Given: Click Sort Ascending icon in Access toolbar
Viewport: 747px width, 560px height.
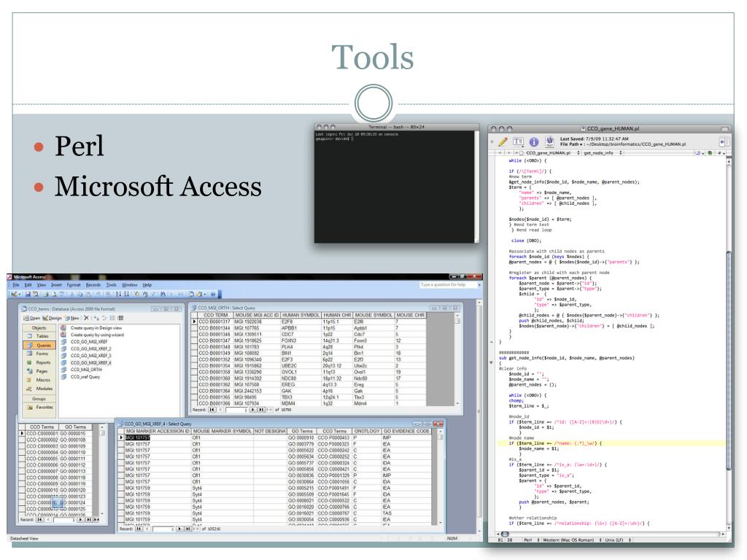Looking at the screenshot, I should click(x=118, y=295).
